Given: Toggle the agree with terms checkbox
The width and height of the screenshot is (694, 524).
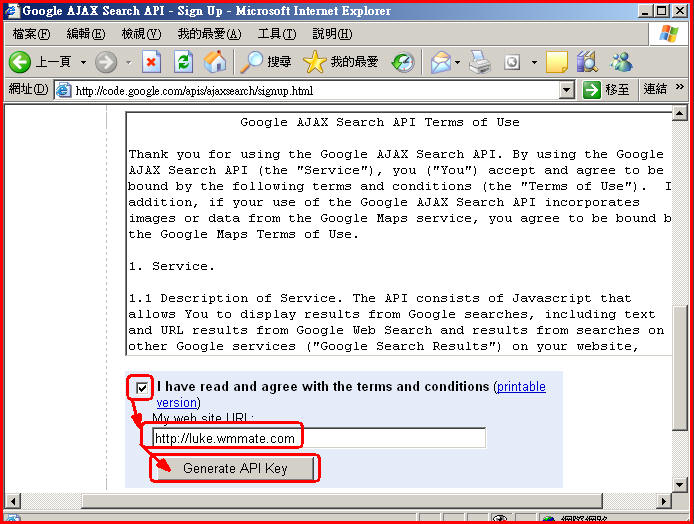Looking at the screenshot, I should [142, 387].
